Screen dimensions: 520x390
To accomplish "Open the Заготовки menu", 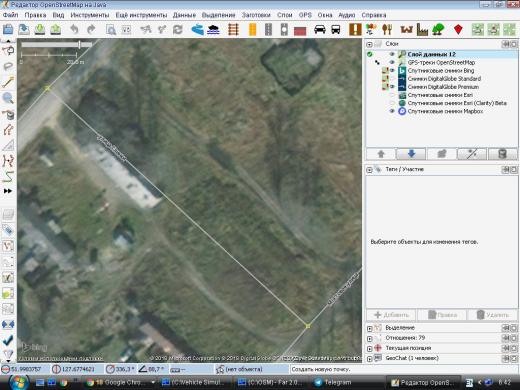I will [x=256, y=15].
